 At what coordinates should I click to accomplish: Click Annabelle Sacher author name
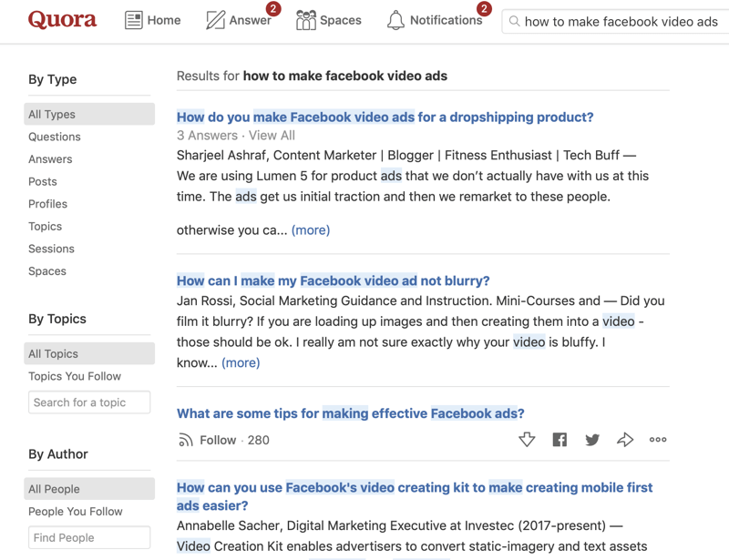228,525
